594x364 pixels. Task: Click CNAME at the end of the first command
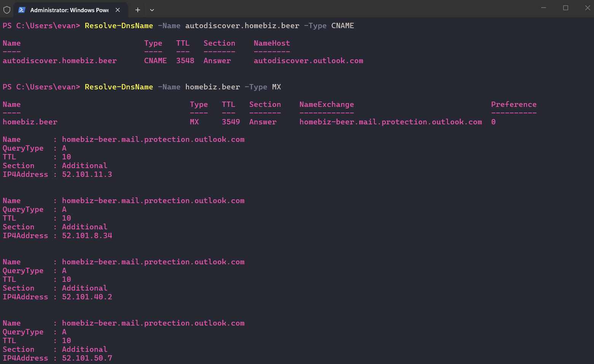point(342,25)
